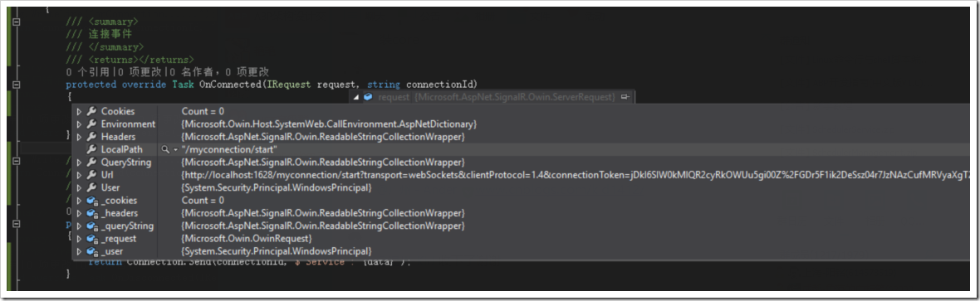Image resolution: width=980 pixels, height=301 pixels.
Task: Click the wrench icon beside QueryString property
Action: [91, 162]
